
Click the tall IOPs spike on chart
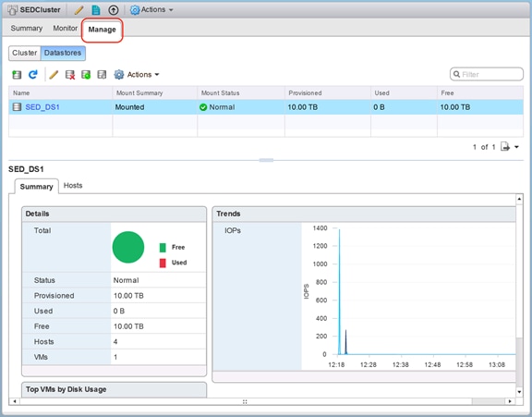coord(339,292)
